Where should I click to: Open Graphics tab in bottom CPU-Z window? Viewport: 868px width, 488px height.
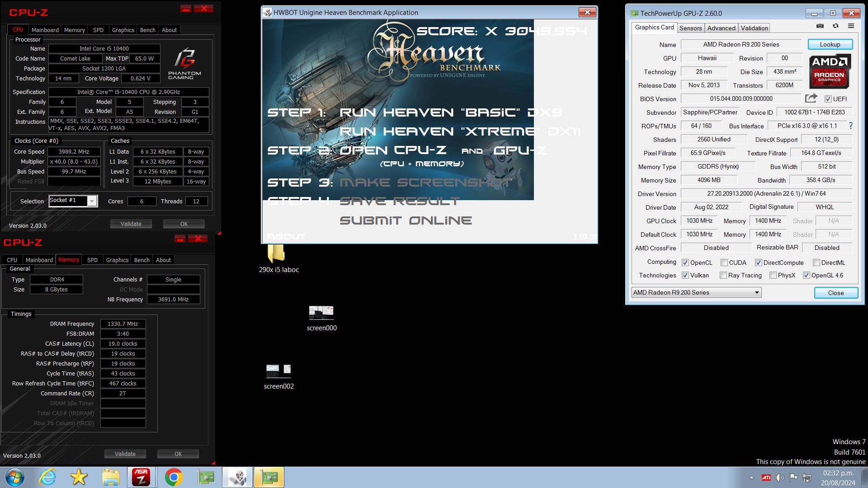click(x=117, y=260)
